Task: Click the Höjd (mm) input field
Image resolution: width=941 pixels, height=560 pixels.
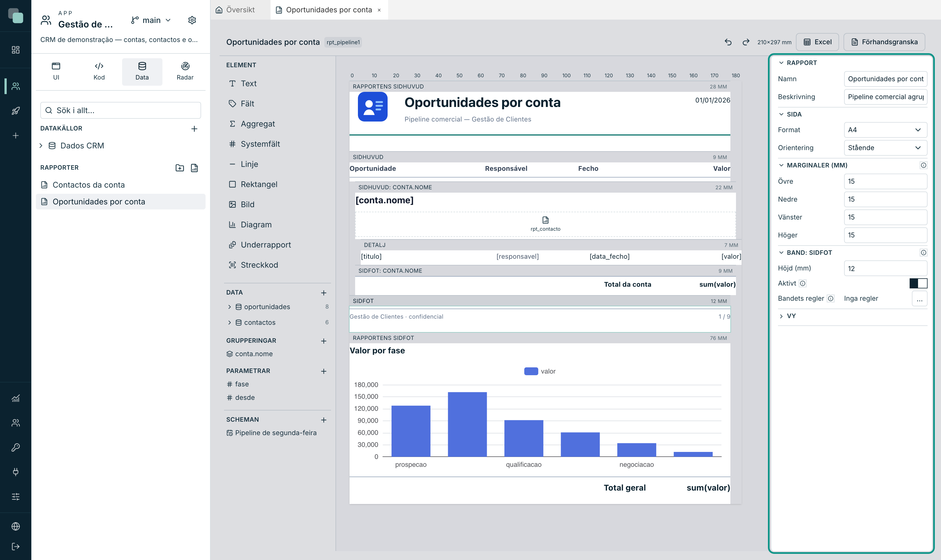Action: click(x=885, y=268)
